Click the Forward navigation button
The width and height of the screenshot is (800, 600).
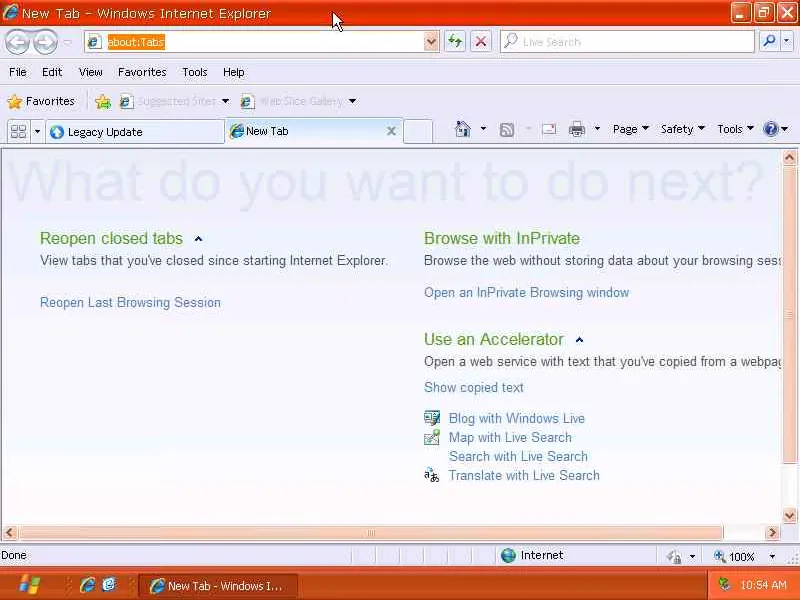tap(46, 42)
